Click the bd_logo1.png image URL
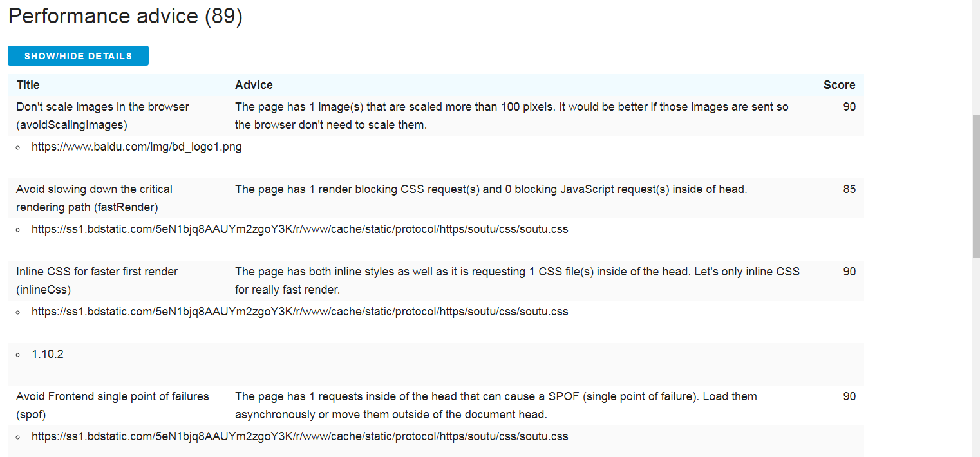Screen dimensions: 980x457 click(x=137, y=147)
